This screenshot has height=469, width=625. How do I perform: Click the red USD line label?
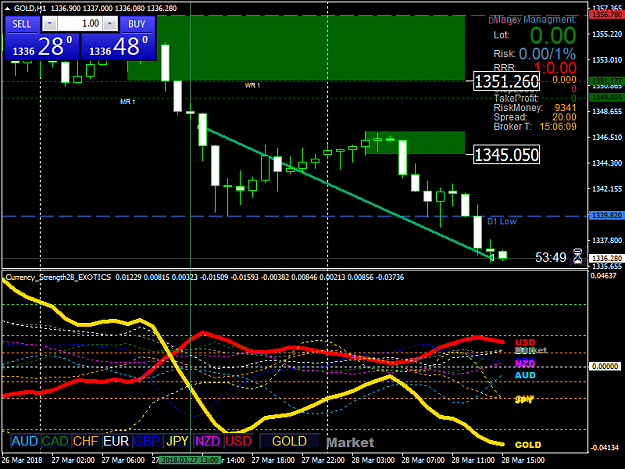(525, 343)
